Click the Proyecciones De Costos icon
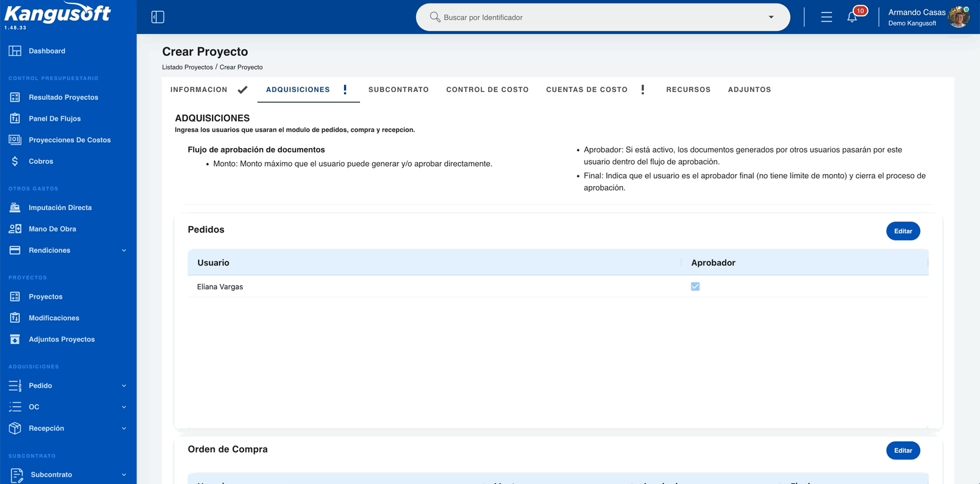The image size is (980, 484). pos(15,140)
